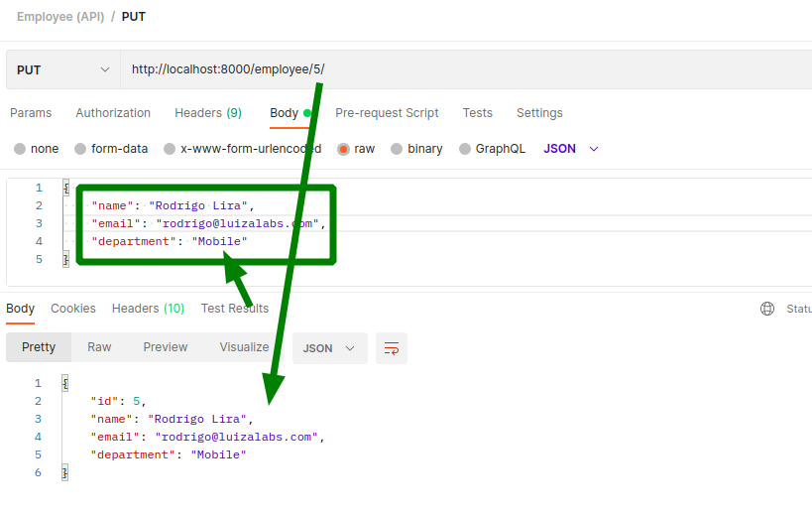Switch to the response Body tab
Viewport: 812px width, 516px height.
click(x=20, y=309)
